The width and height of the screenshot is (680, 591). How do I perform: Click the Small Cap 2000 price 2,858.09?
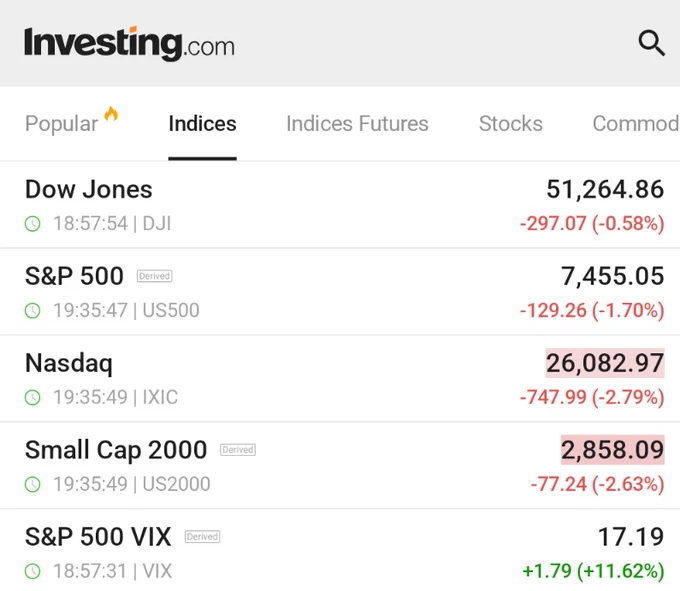tap(612, 450)
